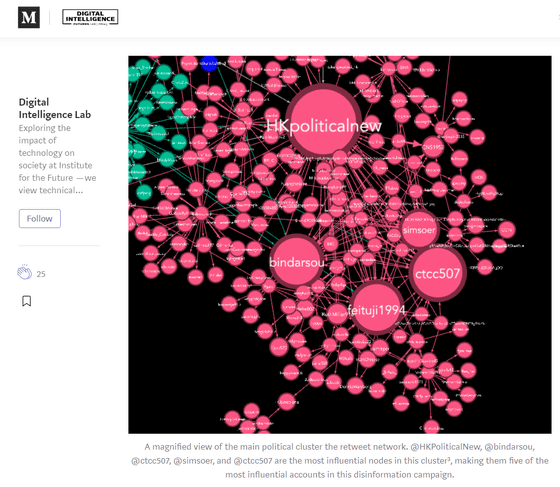Open the Digital Intelligence publication logo
The image size is (560, 487).
(90, 17)
